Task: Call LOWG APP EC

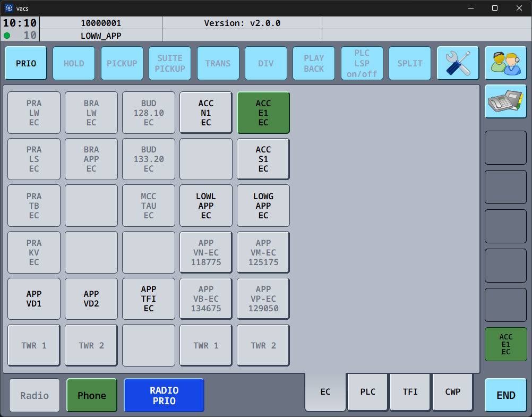Action: pyautogui.click(x=263, y=206)
